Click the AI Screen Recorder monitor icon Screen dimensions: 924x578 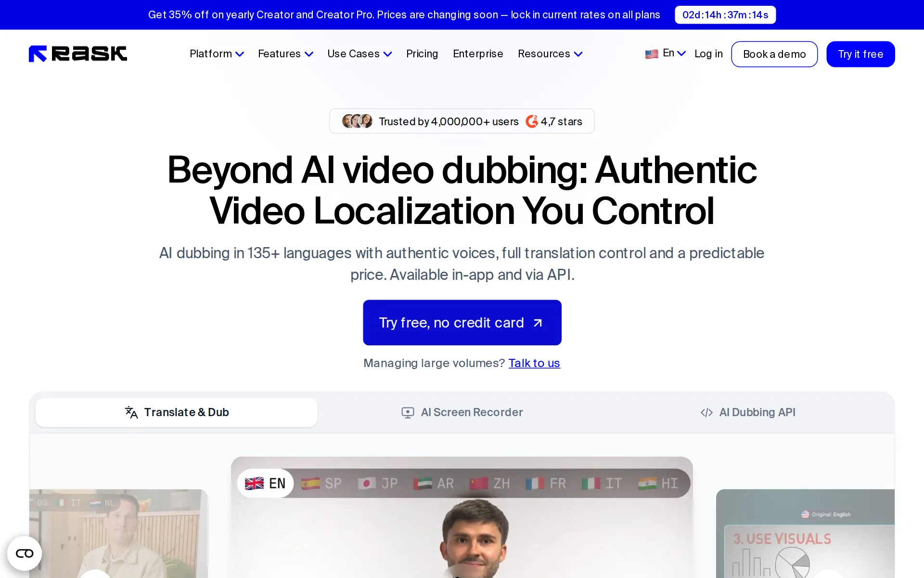408,412
